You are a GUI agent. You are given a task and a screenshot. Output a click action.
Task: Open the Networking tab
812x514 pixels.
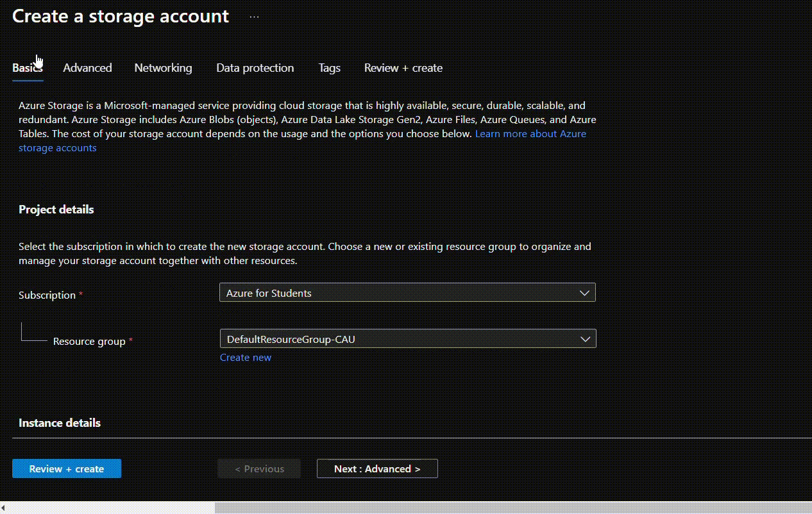point(163,68)
